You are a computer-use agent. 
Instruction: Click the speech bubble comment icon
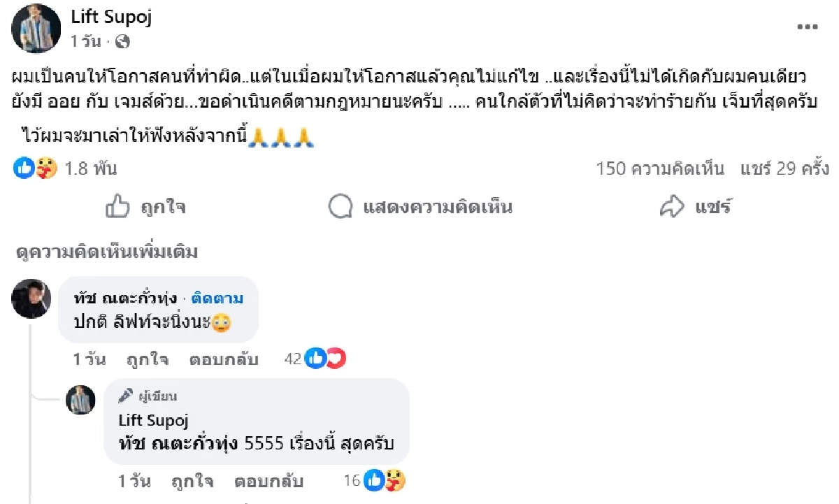click(x=340, y=207)
